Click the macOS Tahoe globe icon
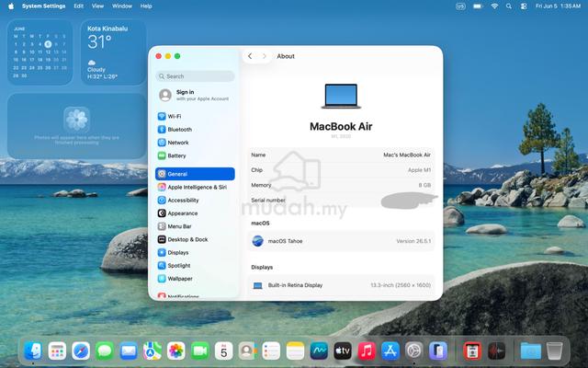Viewport: 588px width, 368px height. click(257, 241)
